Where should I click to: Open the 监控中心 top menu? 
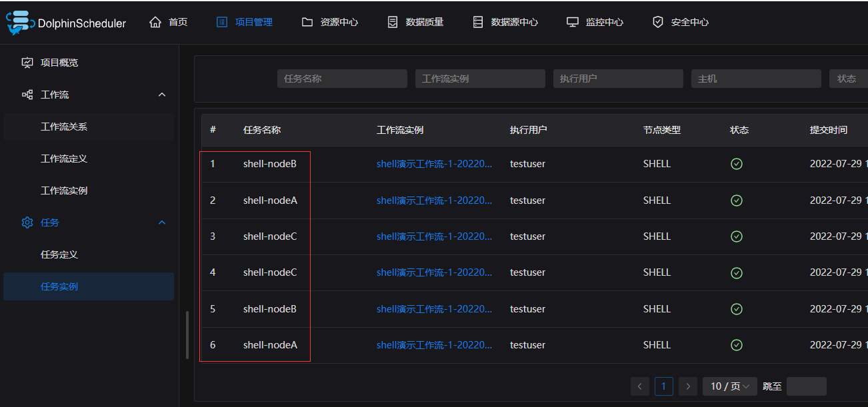point(595,22)
